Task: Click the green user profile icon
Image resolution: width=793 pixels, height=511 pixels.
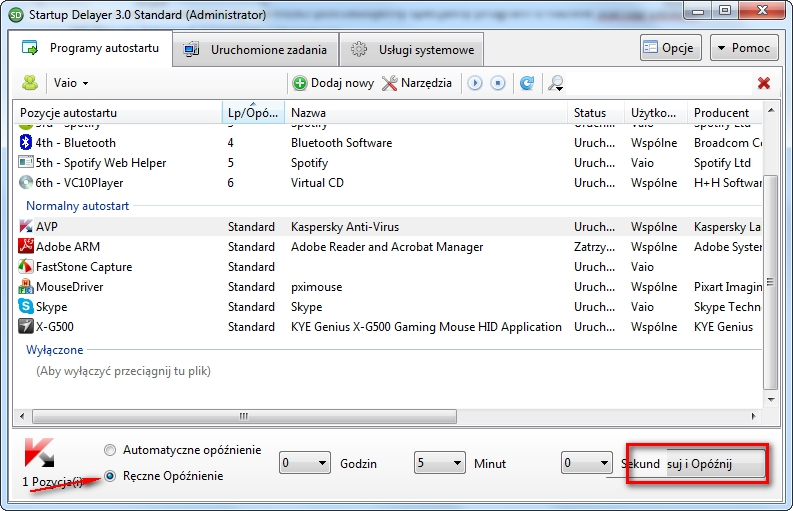Action: (30, 83)
